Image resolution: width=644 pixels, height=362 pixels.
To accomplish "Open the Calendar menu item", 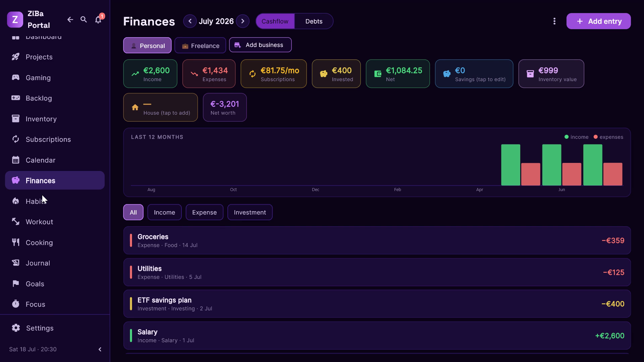I will tap(55, 160).
